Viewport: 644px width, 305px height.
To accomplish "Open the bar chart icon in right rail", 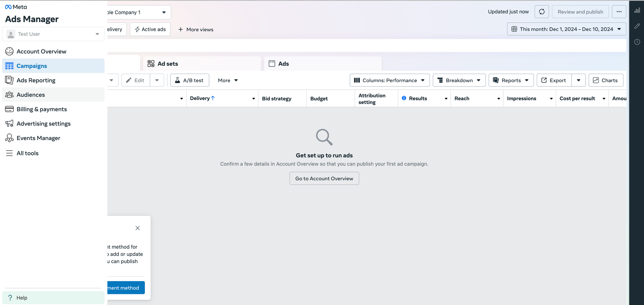I will (637, 10).
